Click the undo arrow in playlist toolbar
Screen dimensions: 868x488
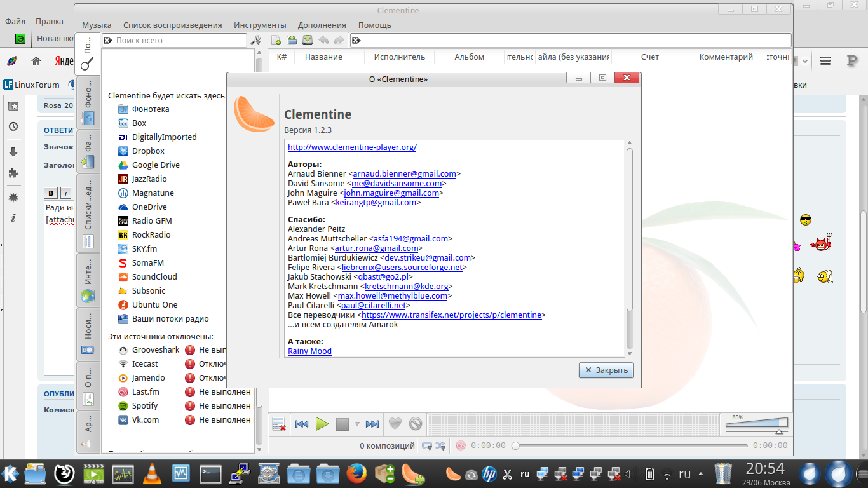coord(323,41)
